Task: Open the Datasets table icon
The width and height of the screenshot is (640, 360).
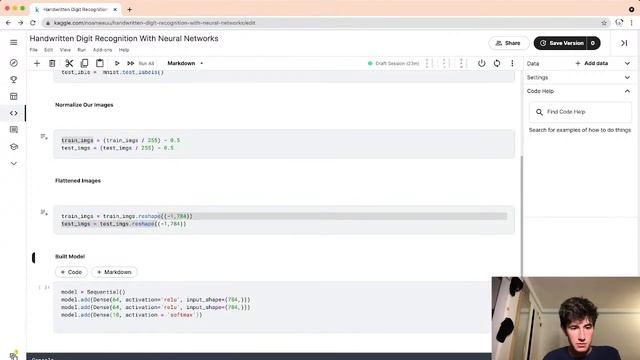Action: click(x=13, y=96)
